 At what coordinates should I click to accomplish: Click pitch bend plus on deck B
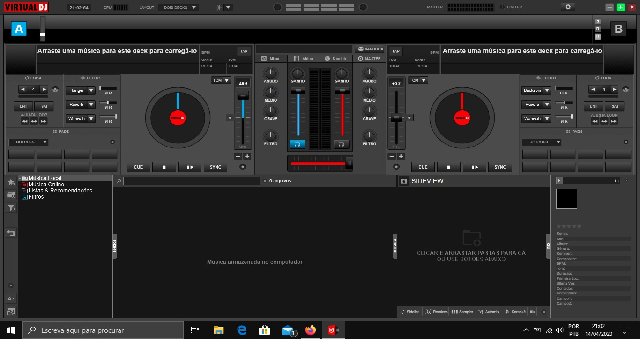coord(401,156)
